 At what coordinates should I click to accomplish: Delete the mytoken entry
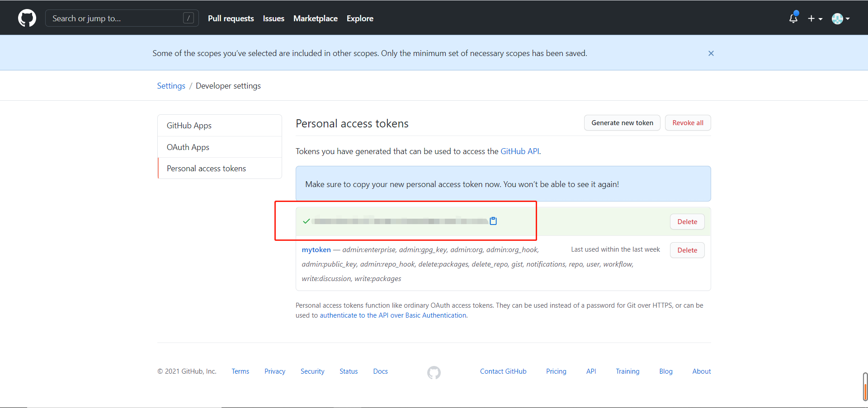(687, 250)
